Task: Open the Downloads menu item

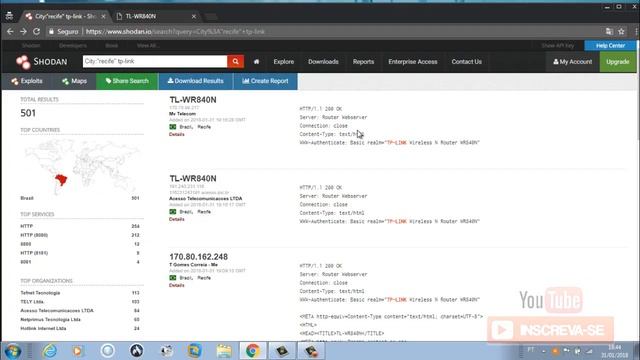Action: (323, 62)
